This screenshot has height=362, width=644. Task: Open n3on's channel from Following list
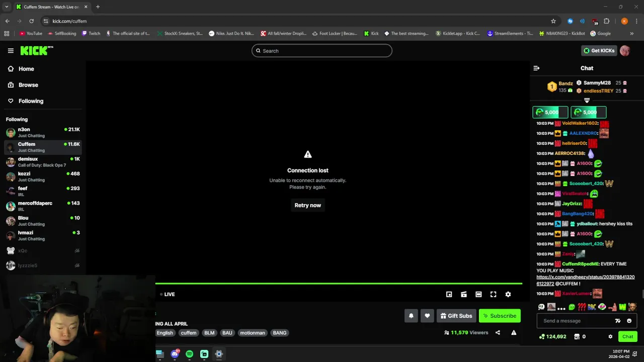[x=43, y=132]
